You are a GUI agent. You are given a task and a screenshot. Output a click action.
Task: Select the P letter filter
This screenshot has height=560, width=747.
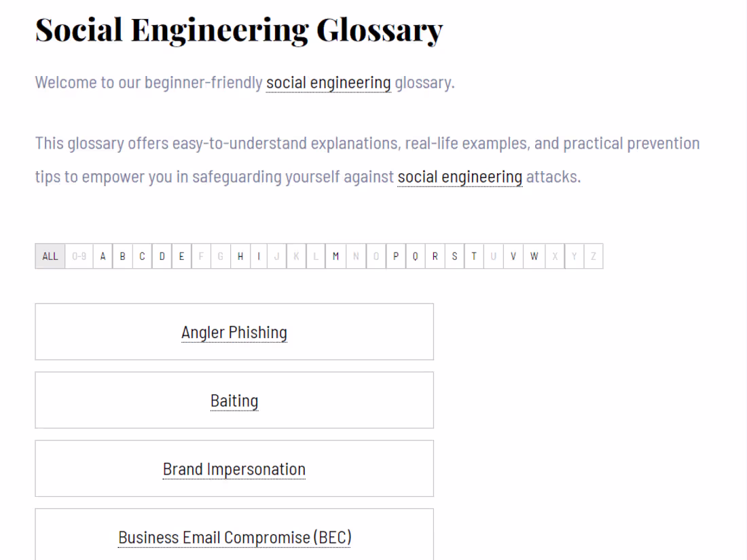click(395, 256)
